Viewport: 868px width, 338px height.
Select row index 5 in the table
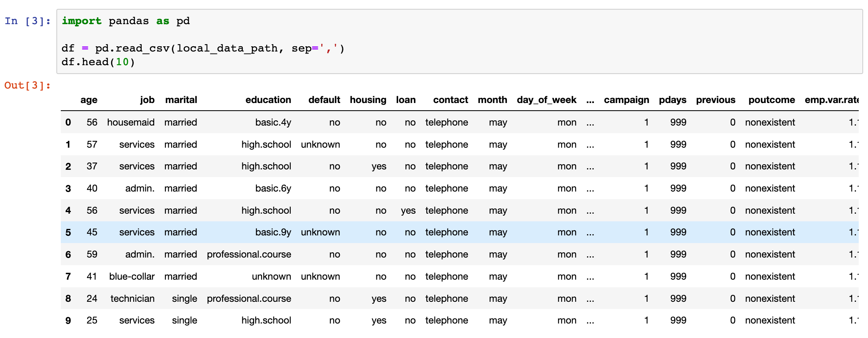click(x=68, y=233)
